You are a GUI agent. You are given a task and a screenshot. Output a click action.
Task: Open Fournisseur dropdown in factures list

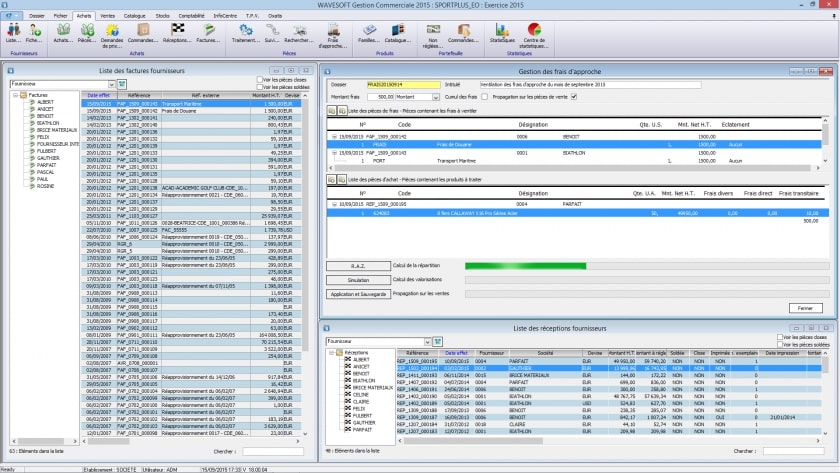point(111,84)
